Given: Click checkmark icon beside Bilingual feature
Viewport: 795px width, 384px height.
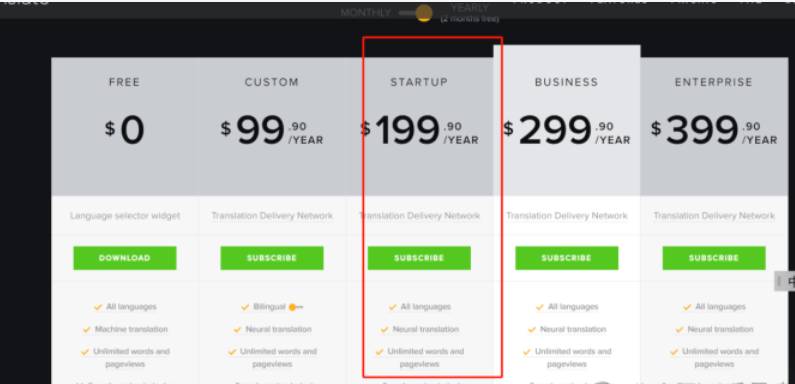Looking at the screenshot, I should pos(245,307).
